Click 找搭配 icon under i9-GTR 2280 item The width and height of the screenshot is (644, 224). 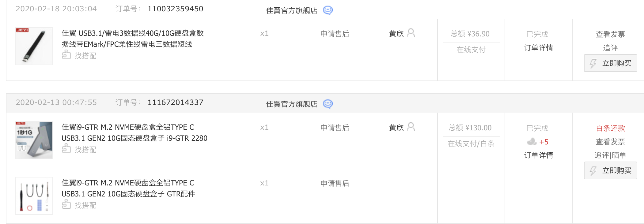(66, 149)
